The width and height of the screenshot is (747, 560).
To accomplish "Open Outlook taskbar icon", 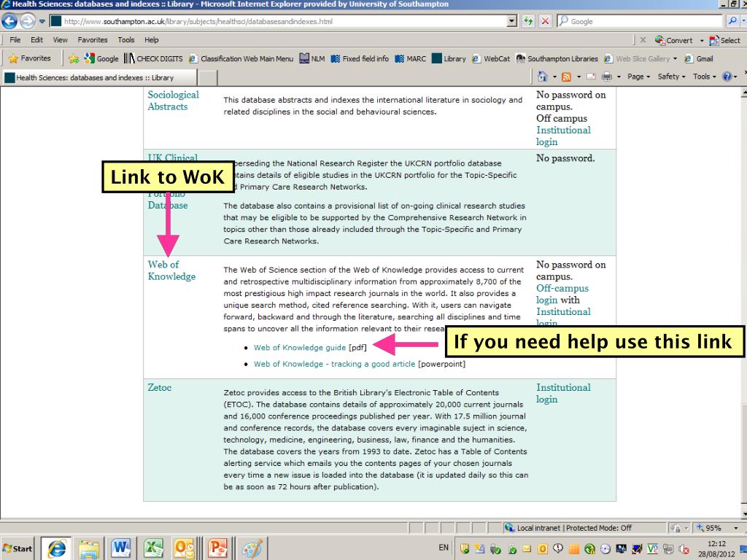I will 184,548.
